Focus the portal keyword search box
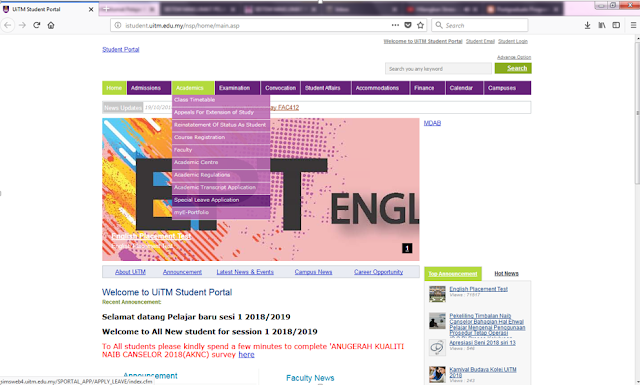The width and height of the screenshot is (640, 385). pos(438,69)
